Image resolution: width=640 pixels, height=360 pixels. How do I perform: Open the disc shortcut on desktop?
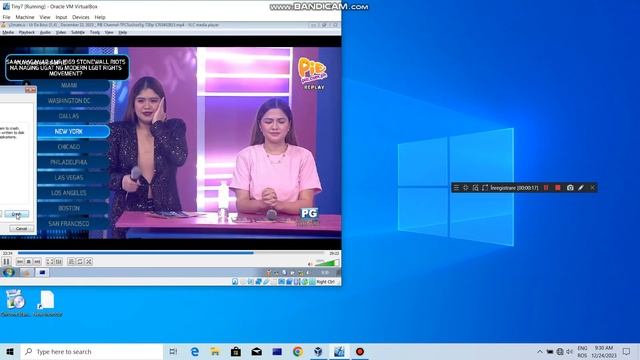pyautogui.click(x=15, y=303)
